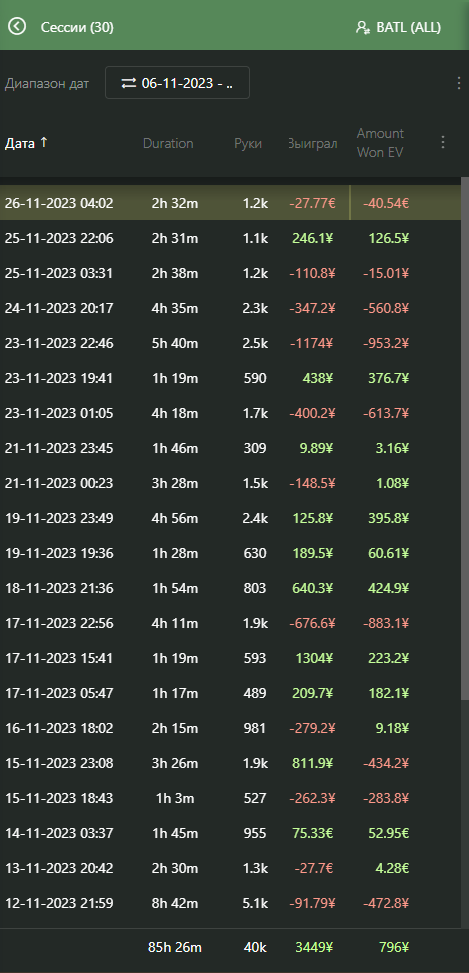Open the date range picker 06-11-2023
Viewport: 469px width, 973px height.
pyautogui.click(x=177, y=83)
